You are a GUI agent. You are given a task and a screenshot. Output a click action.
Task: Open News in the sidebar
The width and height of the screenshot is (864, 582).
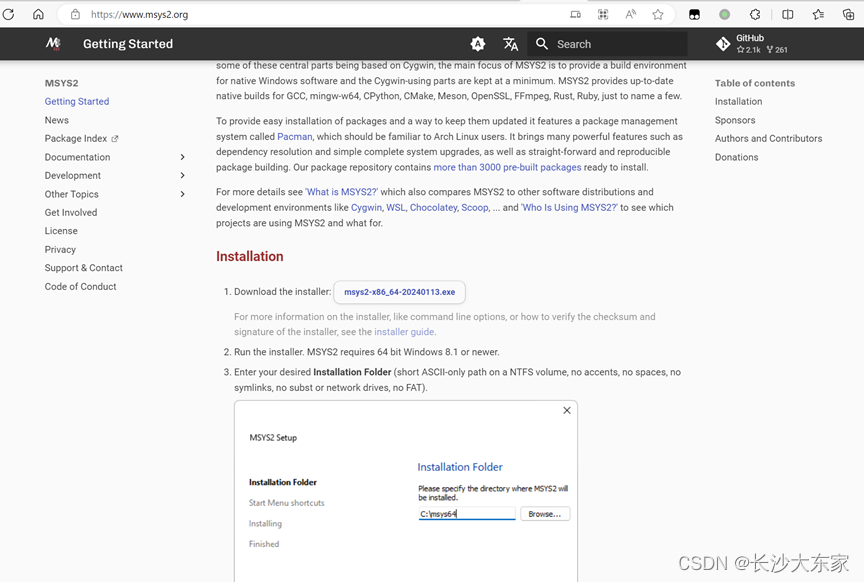[57, 120]
